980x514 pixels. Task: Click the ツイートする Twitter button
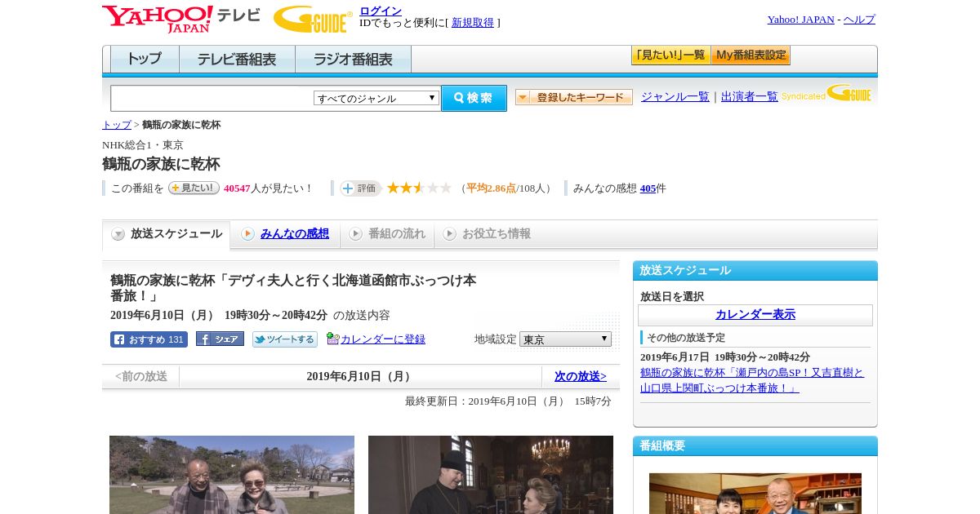click(284, 339)
